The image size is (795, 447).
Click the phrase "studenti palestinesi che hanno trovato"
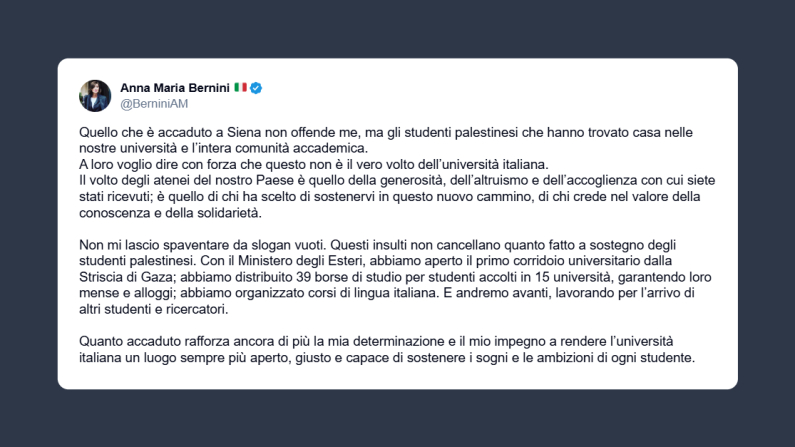(464, 133)
